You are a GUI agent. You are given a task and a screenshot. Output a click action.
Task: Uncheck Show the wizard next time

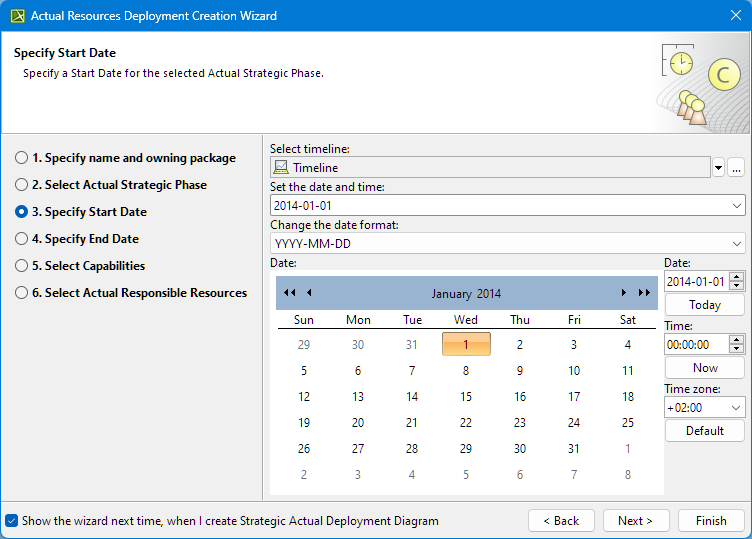[12, 521]
